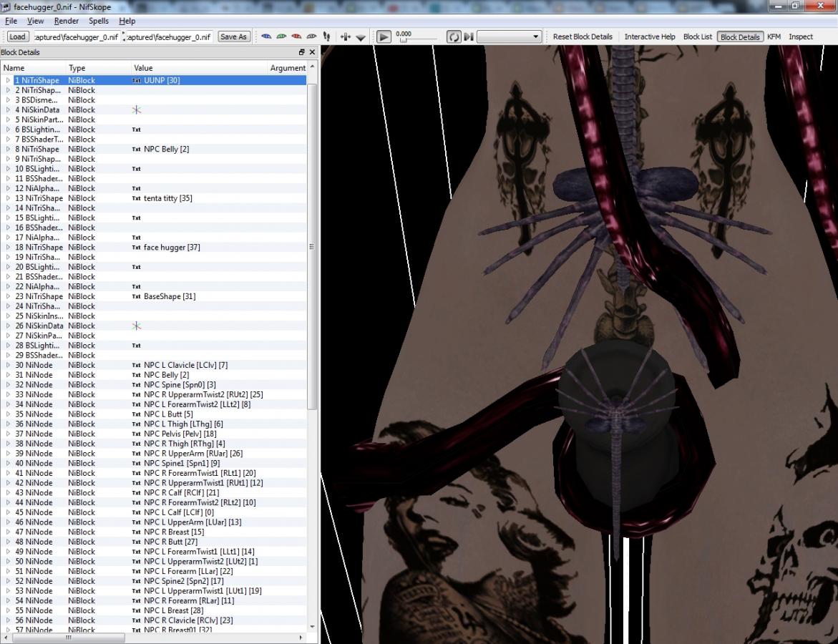Click the Txt icon in row 28 BSLighti
Screen dimensions: 838x644
(136, 345)
